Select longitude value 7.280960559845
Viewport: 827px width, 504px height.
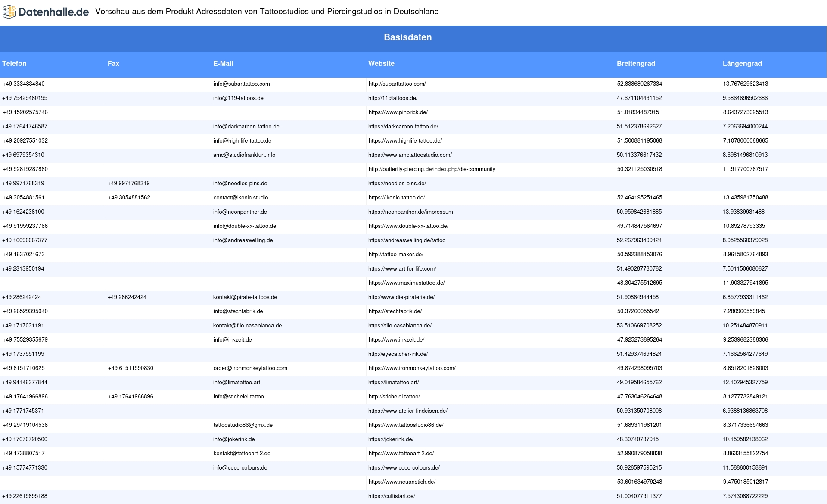point(744,311)
